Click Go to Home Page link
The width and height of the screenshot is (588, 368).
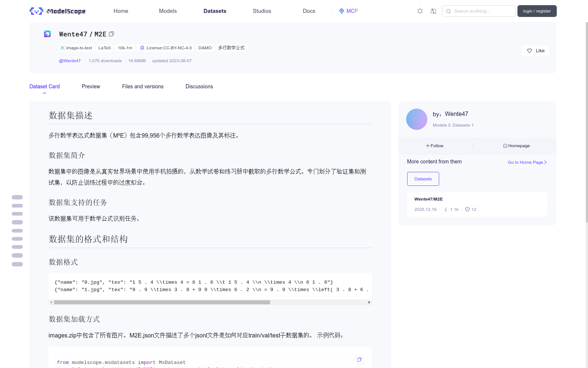527,162
